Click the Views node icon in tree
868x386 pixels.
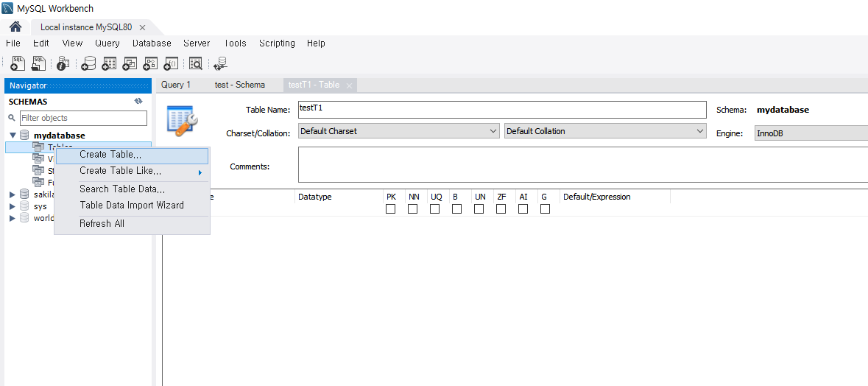click(x=38, y=158)
